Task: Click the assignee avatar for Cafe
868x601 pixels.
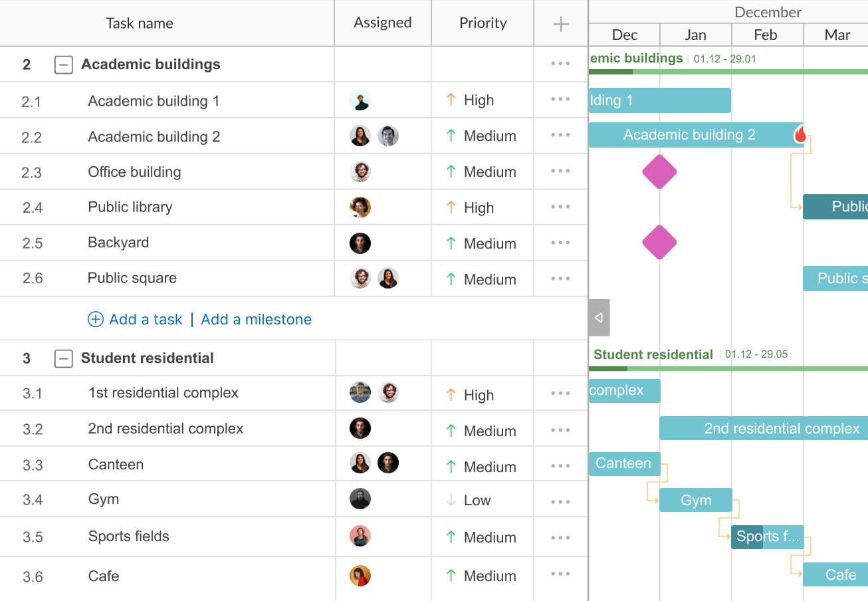Action: click(x=360, y=576)
